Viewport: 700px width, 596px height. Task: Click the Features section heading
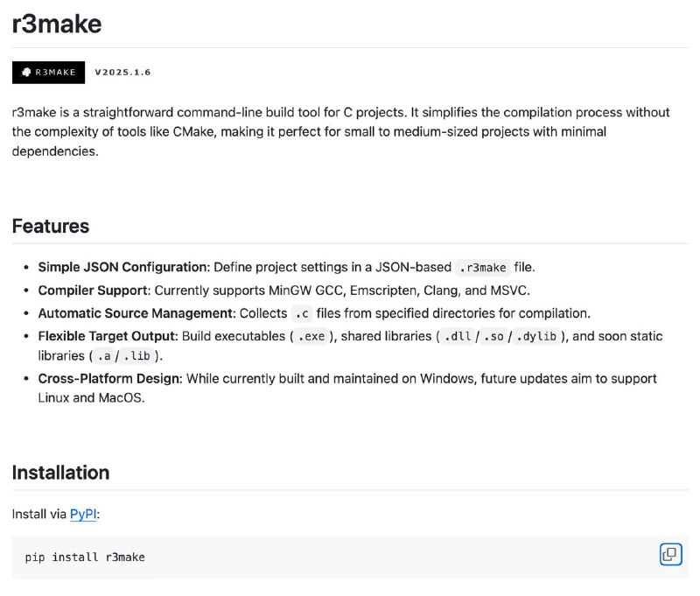pos(51,226)
